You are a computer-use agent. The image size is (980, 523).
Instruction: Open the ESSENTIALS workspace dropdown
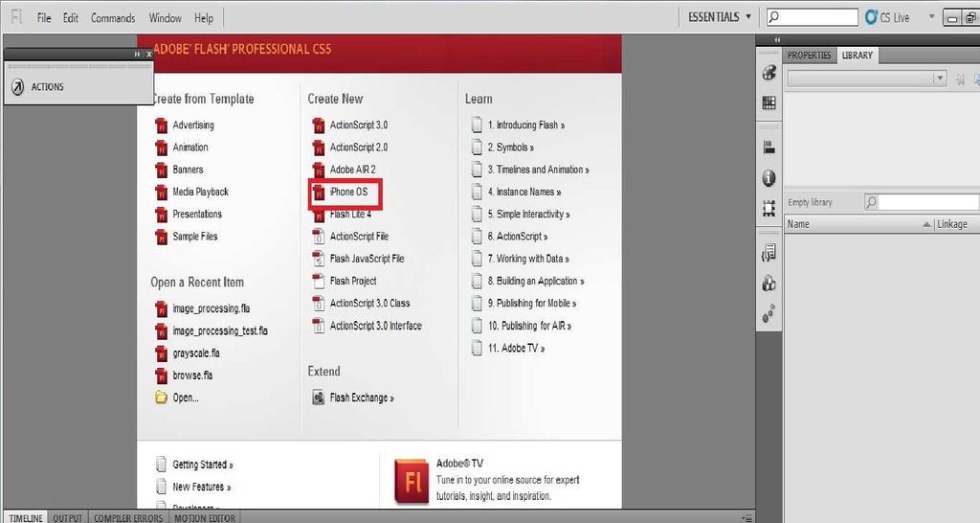tap(720, 17)
